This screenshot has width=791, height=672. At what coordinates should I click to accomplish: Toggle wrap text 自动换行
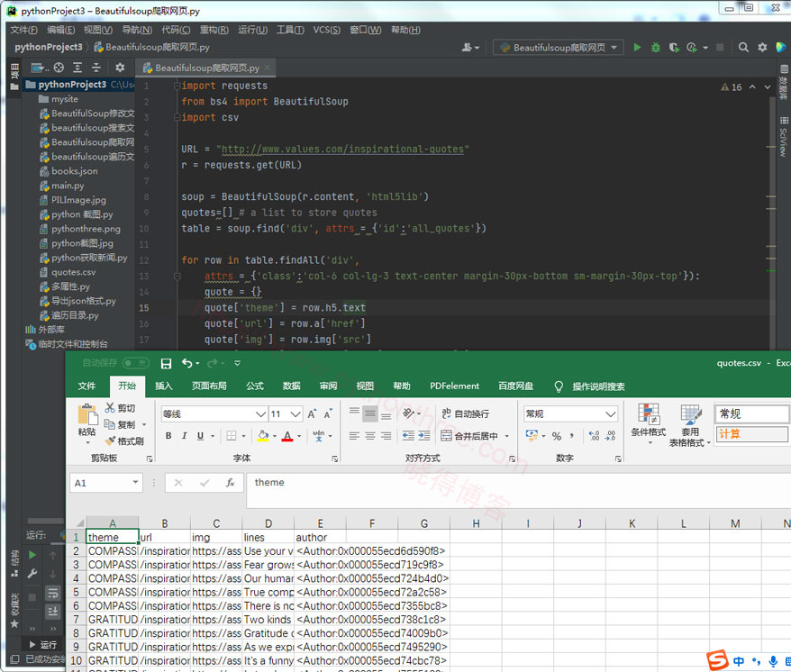(466, 413)
